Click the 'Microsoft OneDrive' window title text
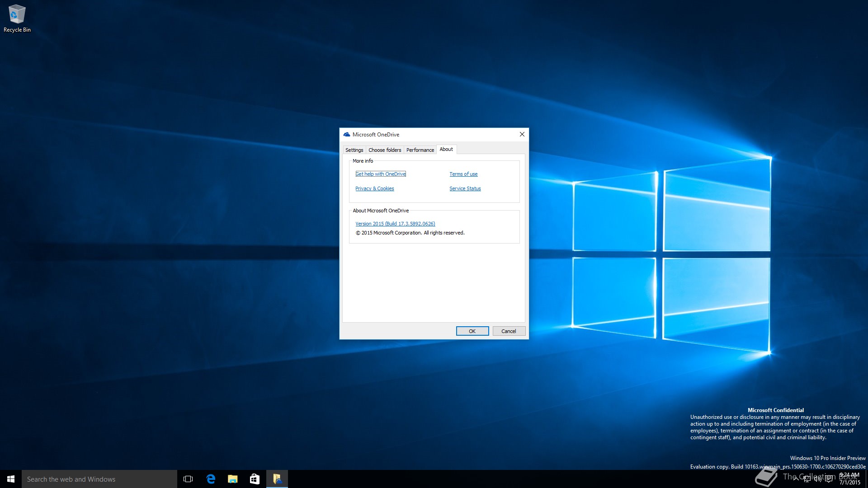Viewport: 868px width, 488px height. (376, 135)
